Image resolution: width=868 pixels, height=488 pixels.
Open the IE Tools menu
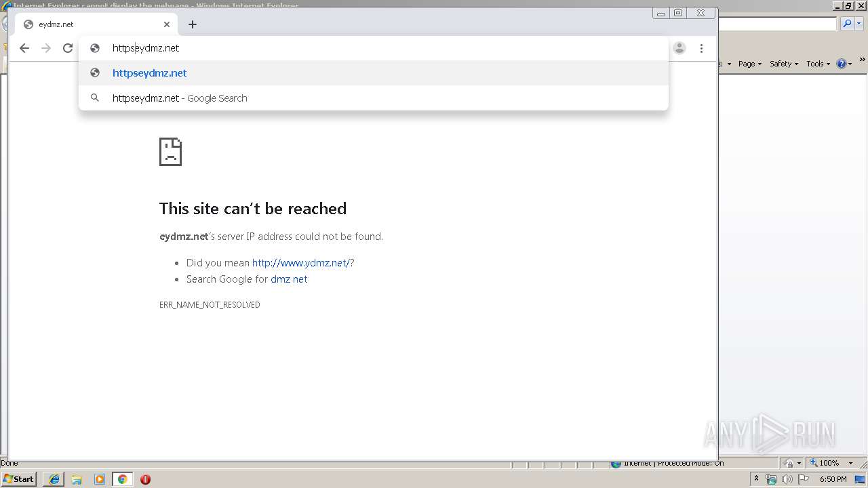818,64
